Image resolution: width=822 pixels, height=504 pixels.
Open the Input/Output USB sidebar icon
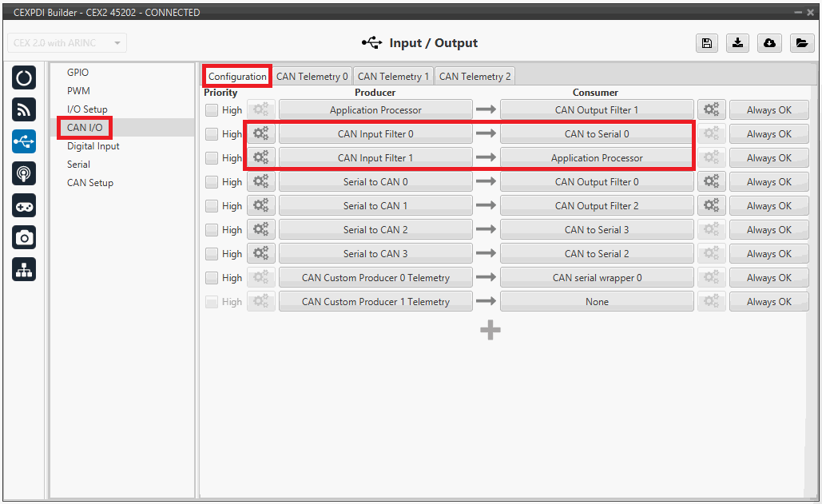point(24,141)
